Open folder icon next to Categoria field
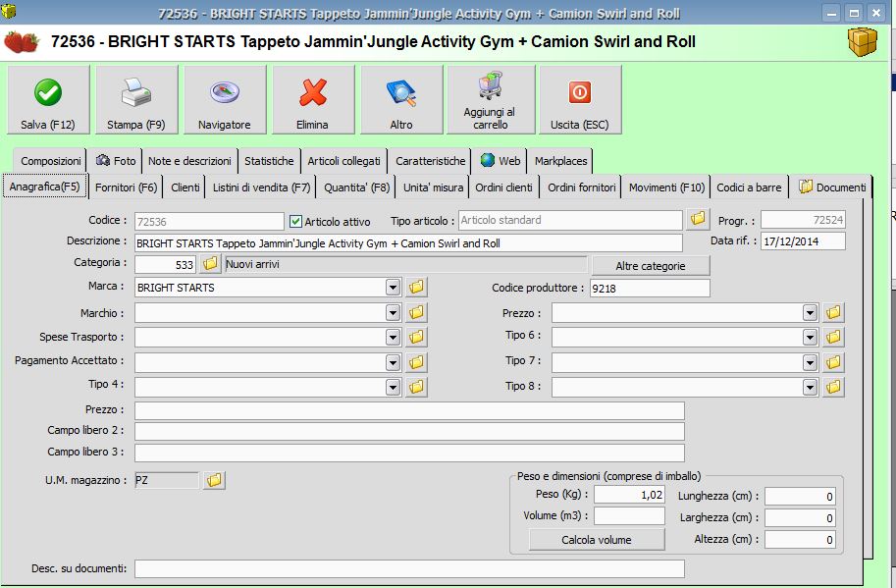 [x=210, y=264]
